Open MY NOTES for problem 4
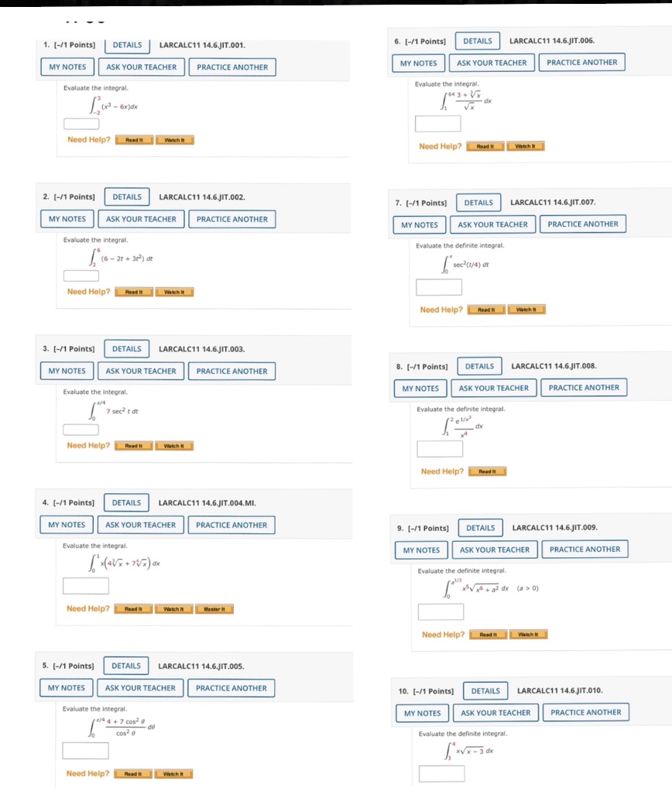The image size is (672, 798). [x=66, y=525]
